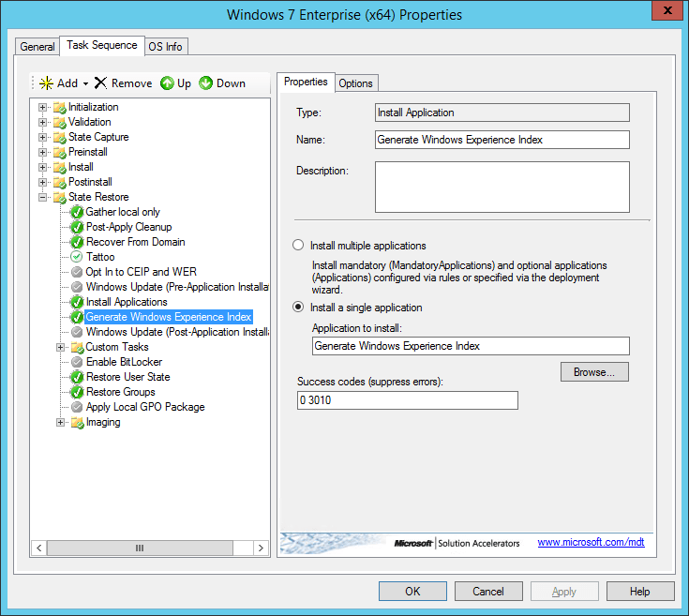The image size is (689, 616).
Task: Click the Post-Apply Cleanup check icon
Action: pos(77,227)
